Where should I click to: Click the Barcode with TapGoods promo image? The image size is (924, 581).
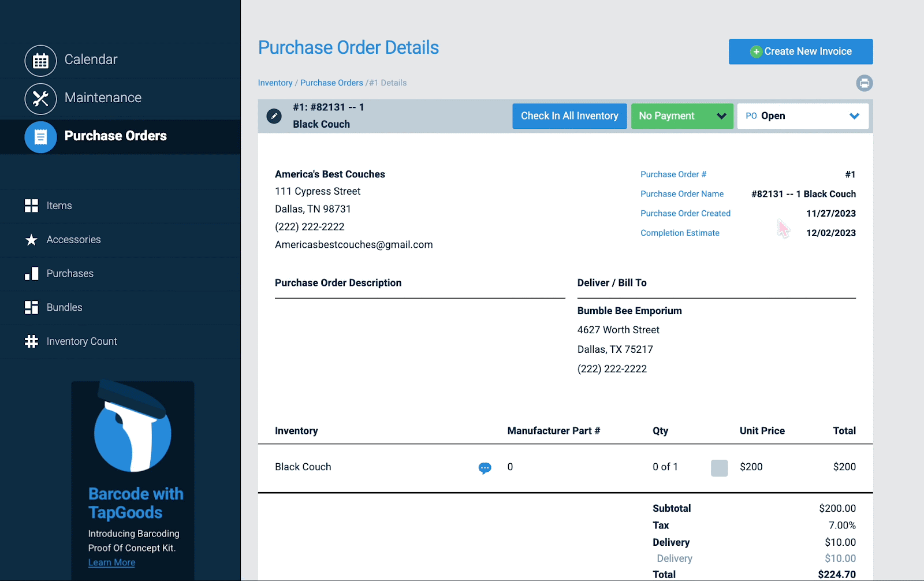click(x=132, y=427)
